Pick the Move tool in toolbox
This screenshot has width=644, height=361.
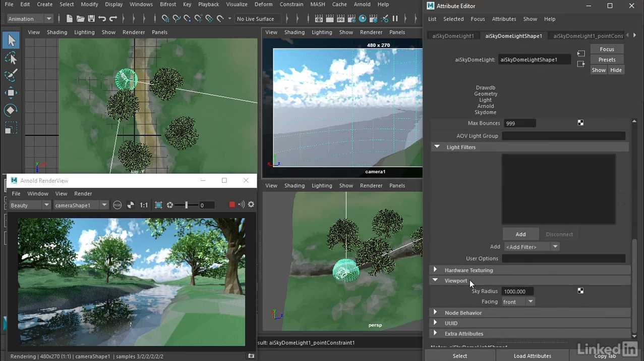[x=11, y=93]
